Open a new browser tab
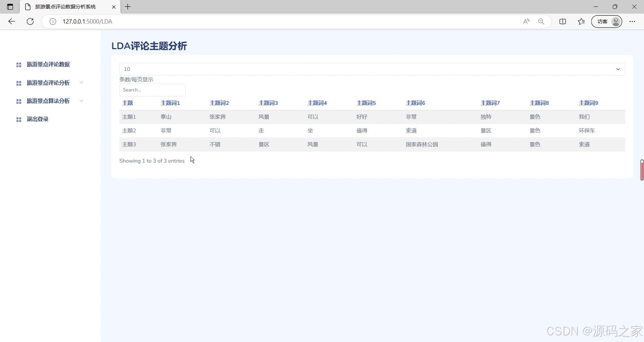 (128, 7)
